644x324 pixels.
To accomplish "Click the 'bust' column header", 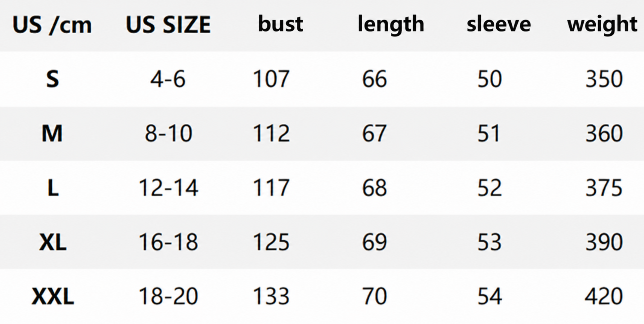I will click(280, 24).
